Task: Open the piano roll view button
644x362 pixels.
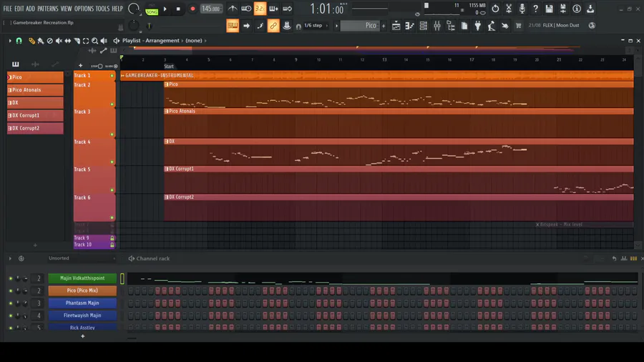Action: click(409, 26)
